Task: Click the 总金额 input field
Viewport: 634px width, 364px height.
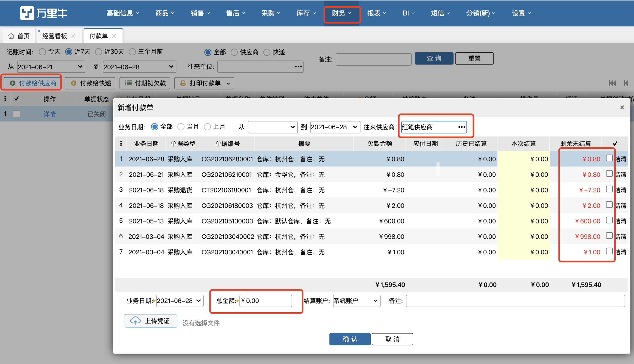Action: pyautogui.click(x=265, y=301)
